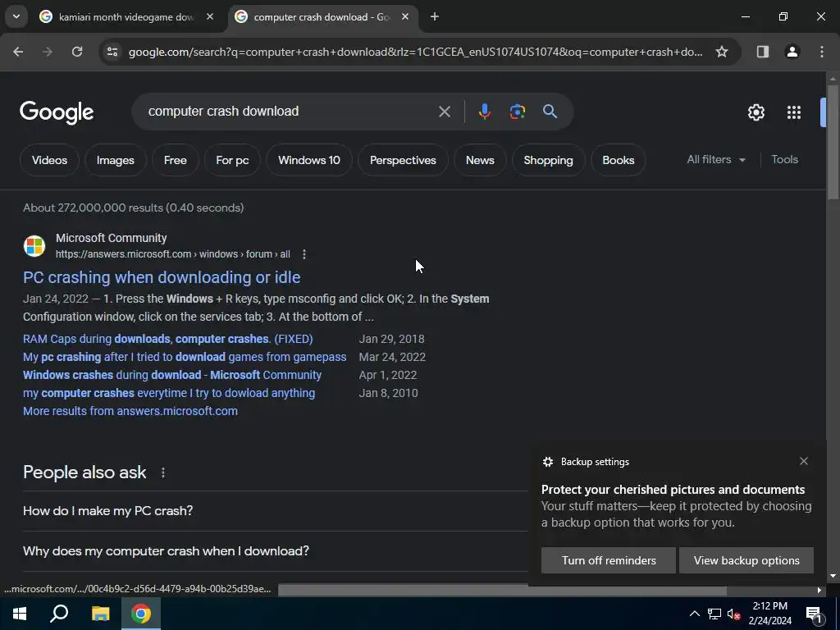840x630 pixels.
Task: Close the kamiari month videogame tab
Action: [x=210, y=16]
